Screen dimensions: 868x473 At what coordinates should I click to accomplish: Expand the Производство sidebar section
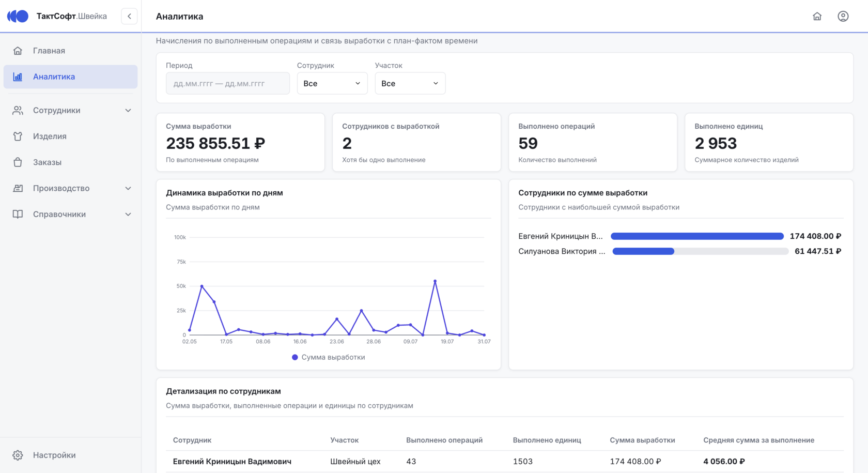[71, 188]
